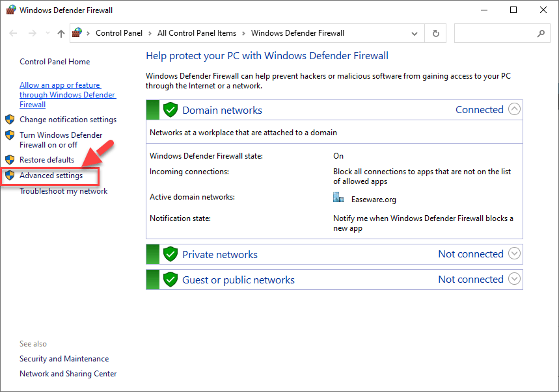Click green shield icon for Private networks
Image resolution: width=559 pixels, height=392 pixels.
pos(170,254)
